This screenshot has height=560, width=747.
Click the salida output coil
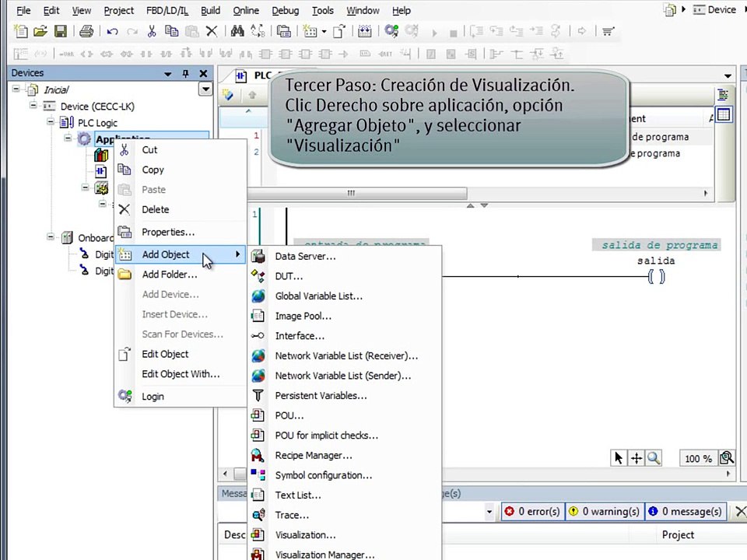[x=657, y=277]
